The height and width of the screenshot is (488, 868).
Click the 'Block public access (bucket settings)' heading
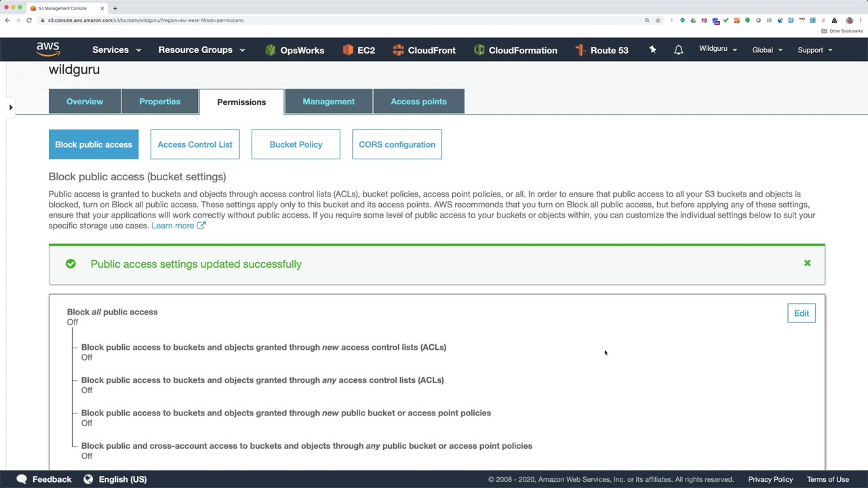[137, 177]
